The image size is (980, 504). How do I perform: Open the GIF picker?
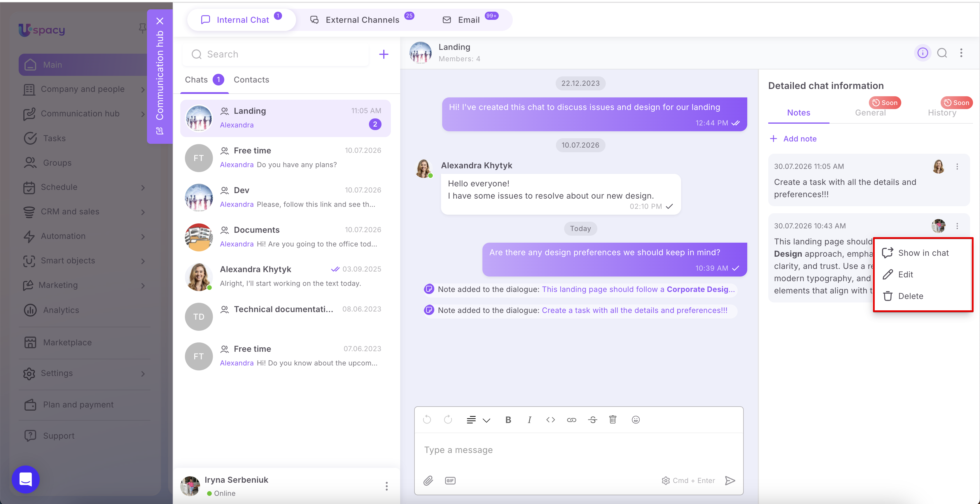450,480
